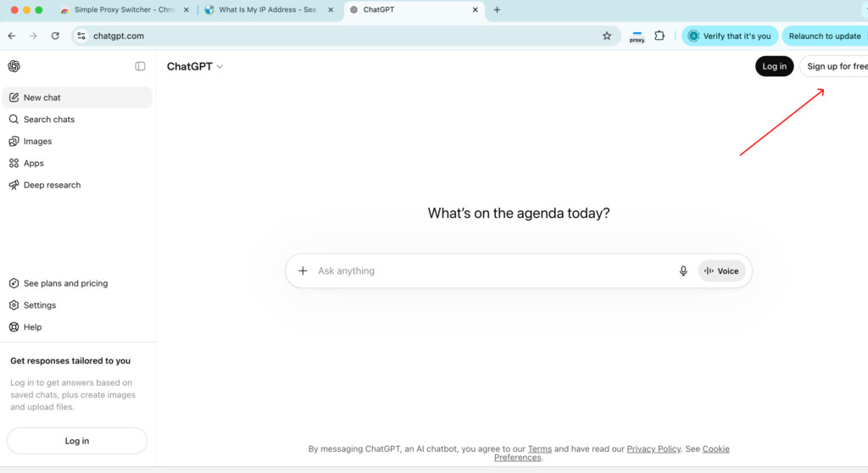Reload the page

click(55, 36)
